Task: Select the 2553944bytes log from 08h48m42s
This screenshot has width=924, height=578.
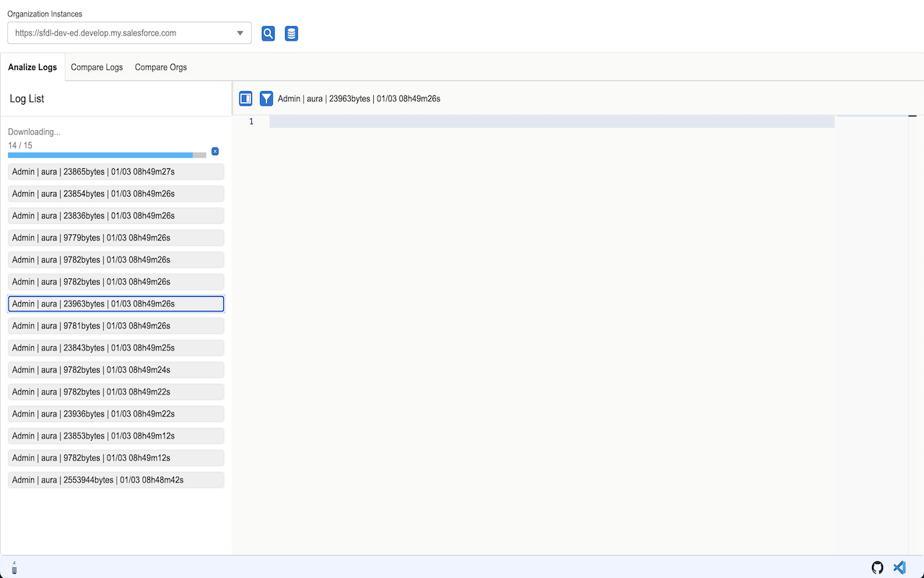Action: coord(116,480)
